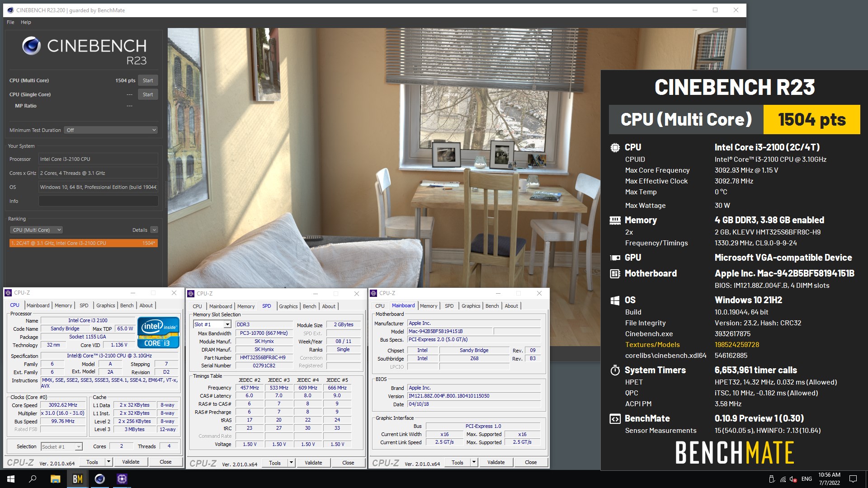Screen dimensions: 868x488
Task: Click the Cinebench window title bar icon
Action: click(10, 10)
